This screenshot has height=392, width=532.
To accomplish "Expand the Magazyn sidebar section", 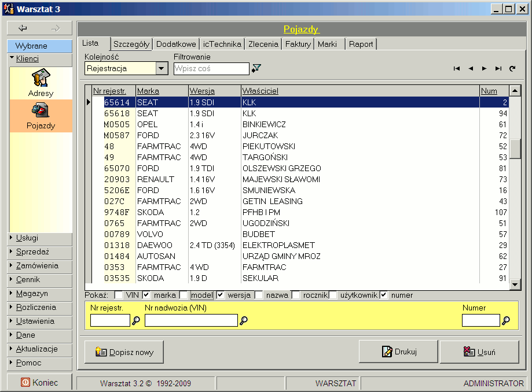I will pos(40,294).
